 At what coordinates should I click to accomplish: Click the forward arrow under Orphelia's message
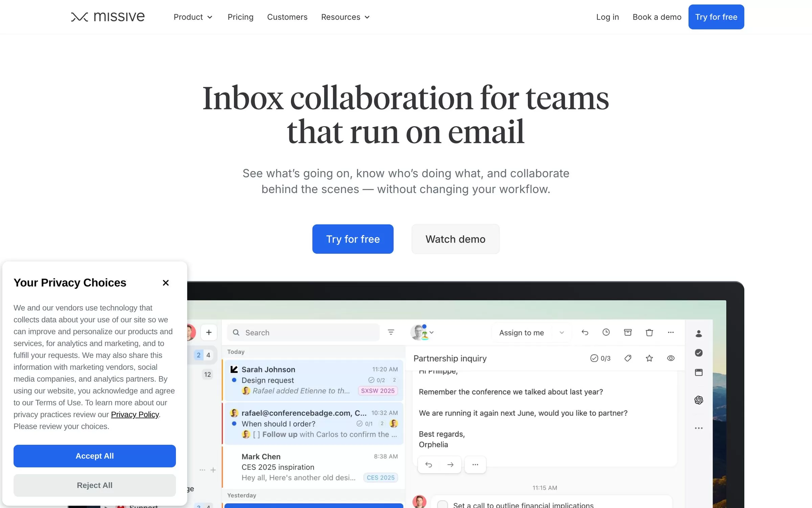pyautogui.click(x=450, y=465)
